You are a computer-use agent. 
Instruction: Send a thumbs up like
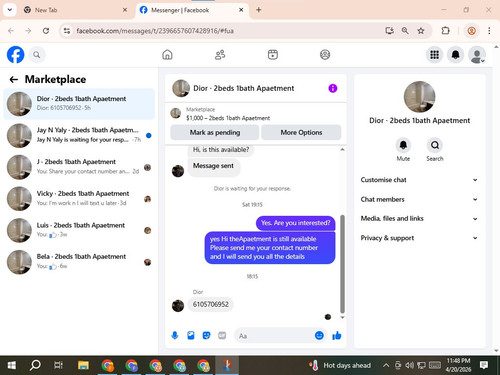(337, 335)
